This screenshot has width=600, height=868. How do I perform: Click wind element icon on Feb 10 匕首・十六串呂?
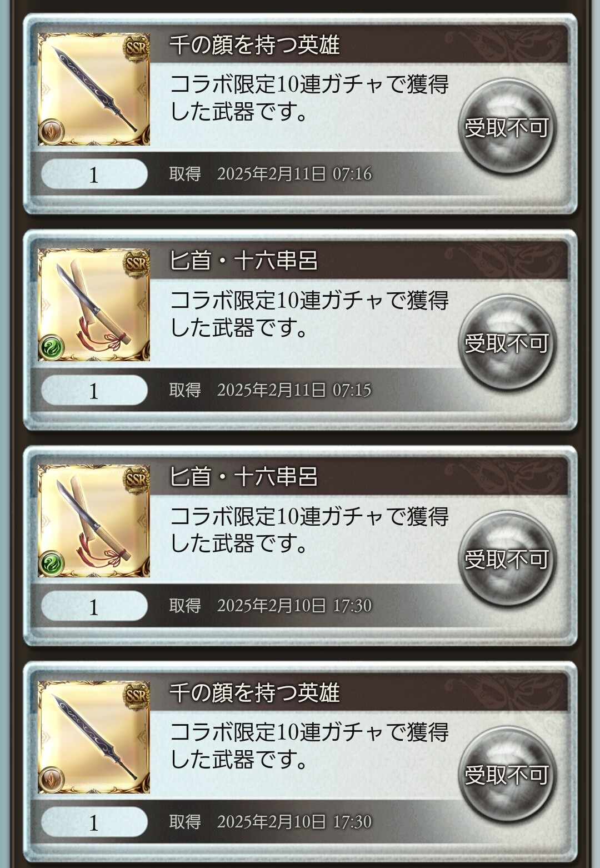pos(52,564)
